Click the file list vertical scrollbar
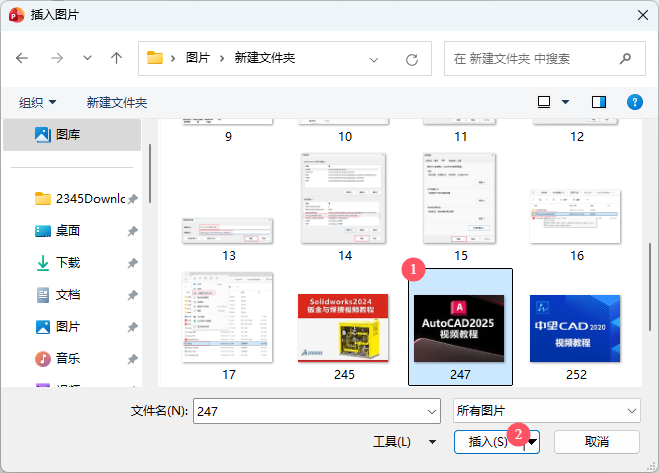The height and width of the screenshot is (473, 659). (x=650, y=287)
